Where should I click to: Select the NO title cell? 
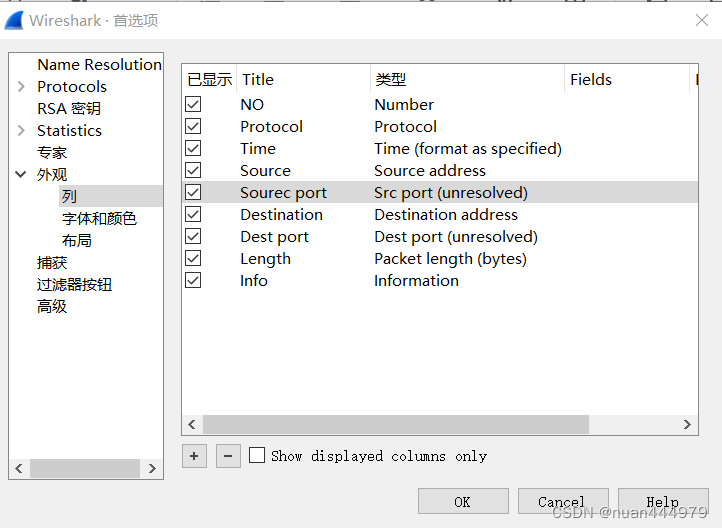tap(252, 104)
